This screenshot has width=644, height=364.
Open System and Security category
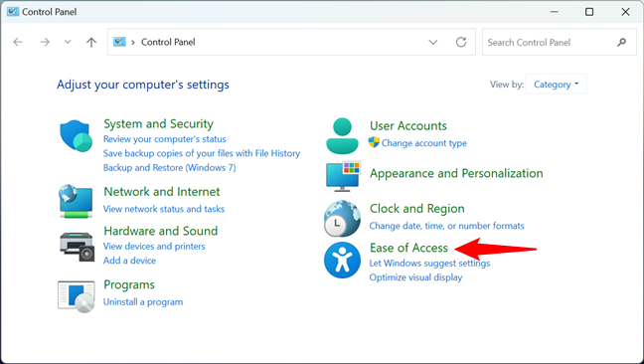tap(159, 123)
